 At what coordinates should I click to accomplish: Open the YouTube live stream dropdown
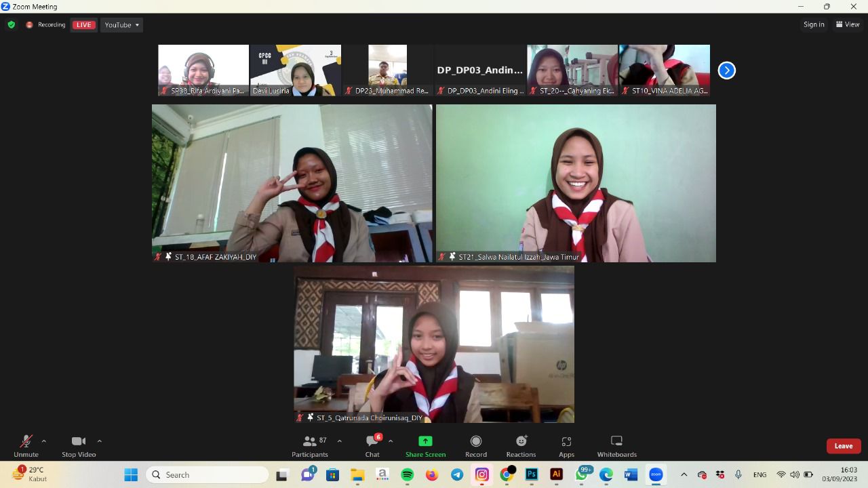pyautogui.click(x=122, y=25)
